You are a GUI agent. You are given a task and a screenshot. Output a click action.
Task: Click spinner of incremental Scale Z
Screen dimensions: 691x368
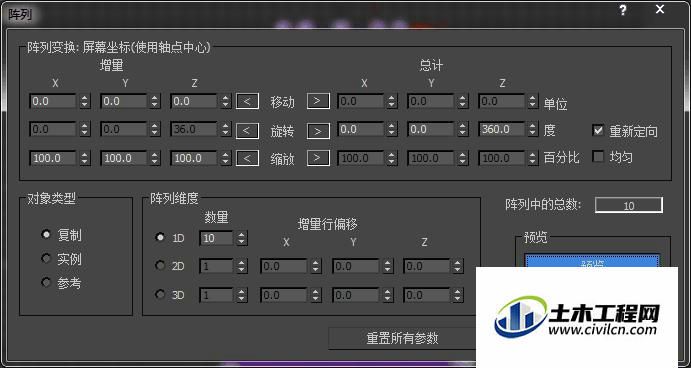pos(225,158)
